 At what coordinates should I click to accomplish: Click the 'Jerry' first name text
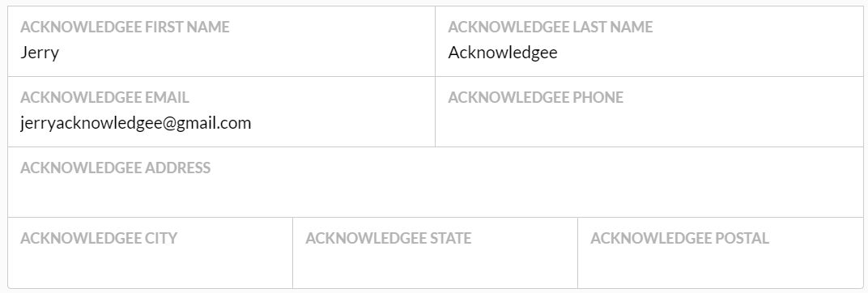pyautogui.click(x=40, y=53)
